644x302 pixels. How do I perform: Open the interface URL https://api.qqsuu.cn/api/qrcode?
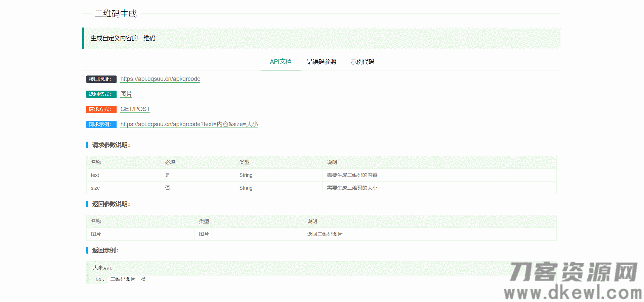[x=160, y=79]
